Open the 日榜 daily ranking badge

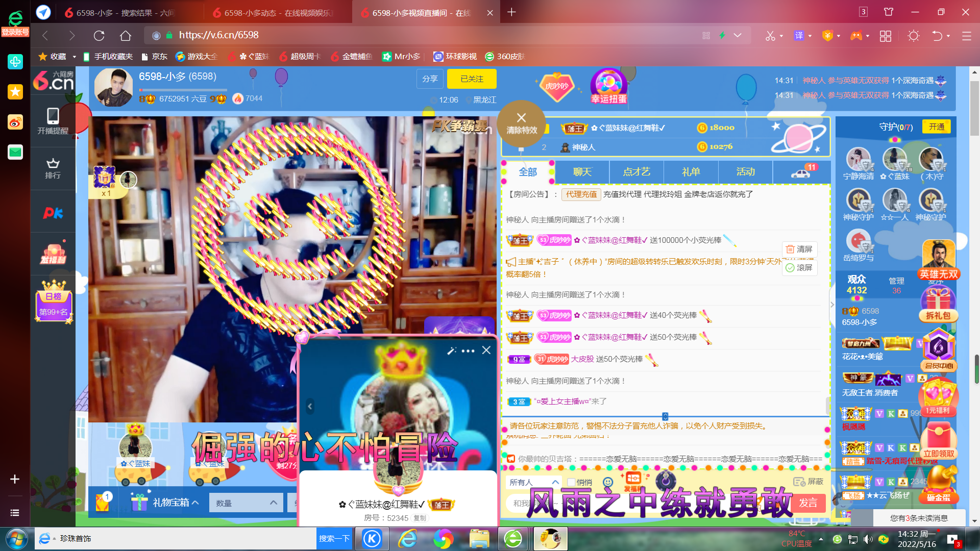(54, 301)
